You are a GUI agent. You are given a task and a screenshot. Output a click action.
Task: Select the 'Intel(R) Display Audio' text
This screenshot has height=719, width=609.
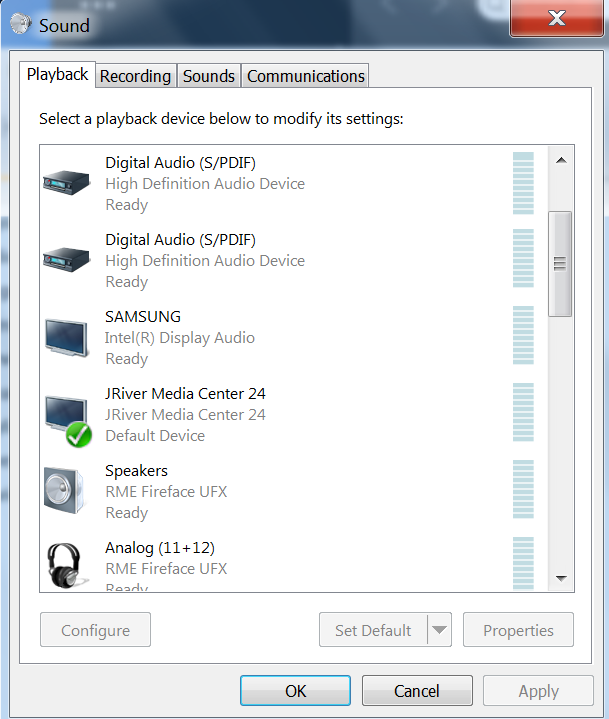[x=180, y=337]
